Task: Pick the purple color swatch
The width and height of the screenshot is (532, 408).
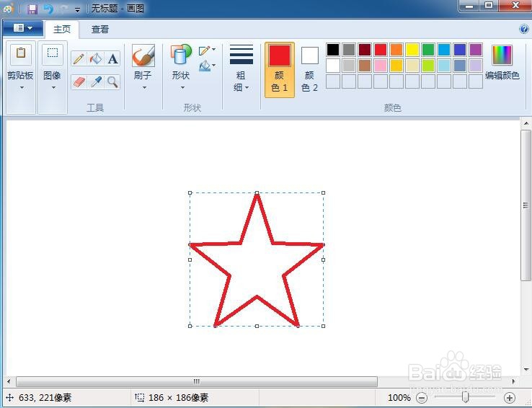Action: [476, 50]
